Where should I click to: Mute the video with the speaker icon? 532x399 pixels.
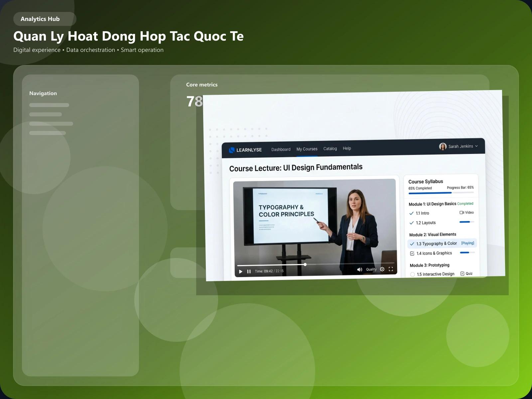pyautogui.click(x=359, y=269)
